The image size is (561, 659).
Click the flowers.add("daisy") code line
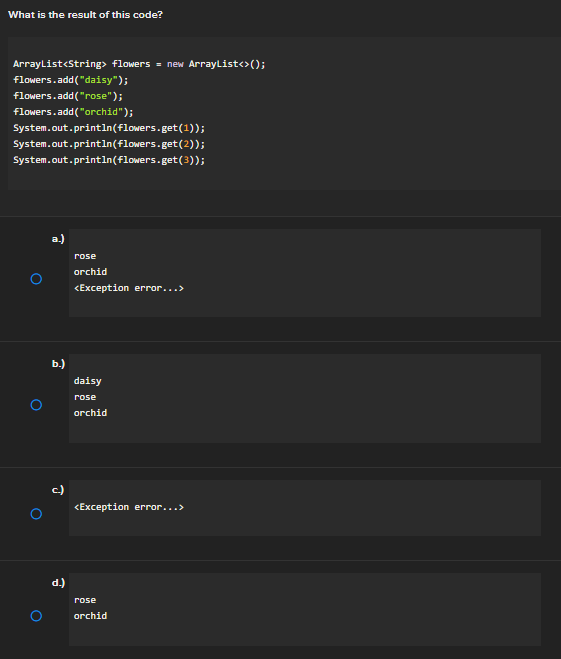[x=71, y=80]
